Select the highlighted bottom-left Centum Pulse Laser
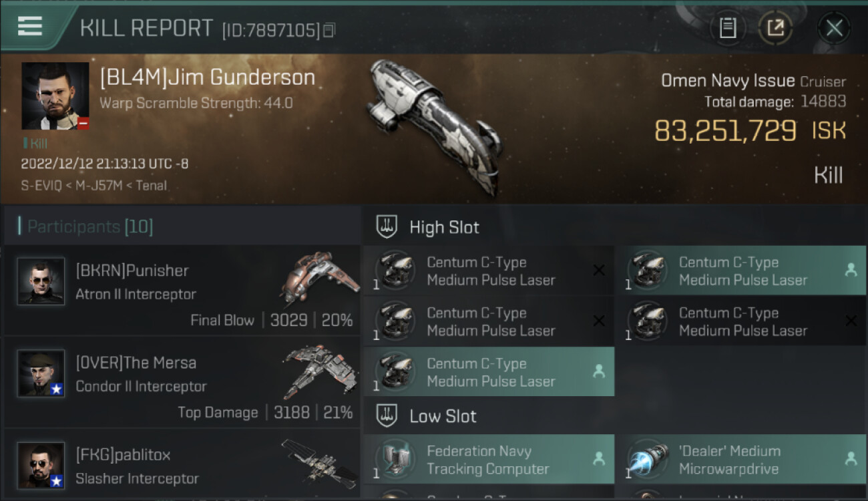Viewport: 868px width, 501px height. point(489,372)
